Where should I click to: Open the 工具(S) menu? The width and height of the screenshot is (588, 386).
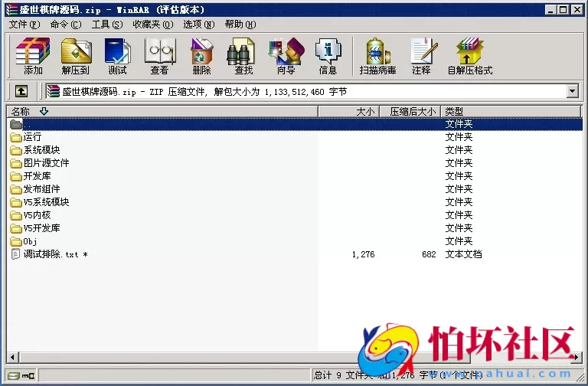point(107,25)
